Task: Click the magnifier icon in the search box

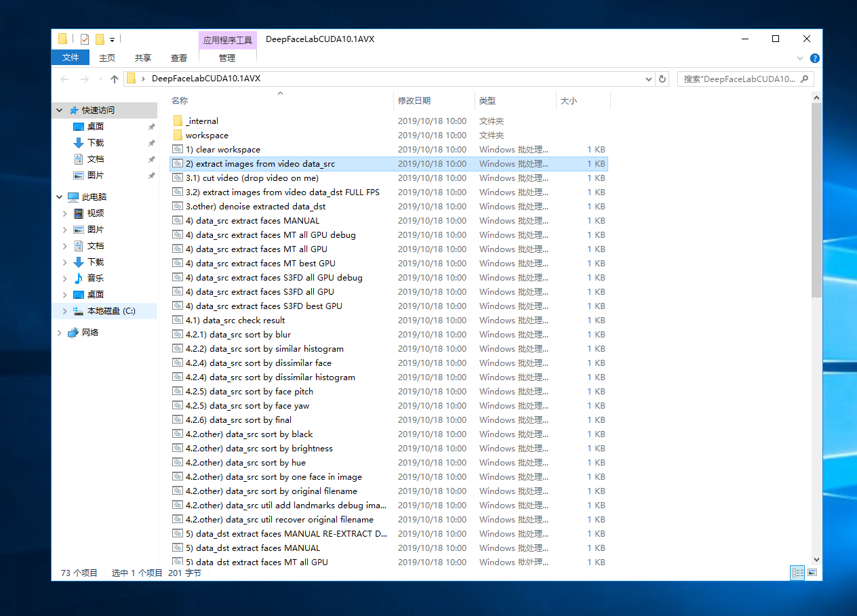Action: click(805, 79)
